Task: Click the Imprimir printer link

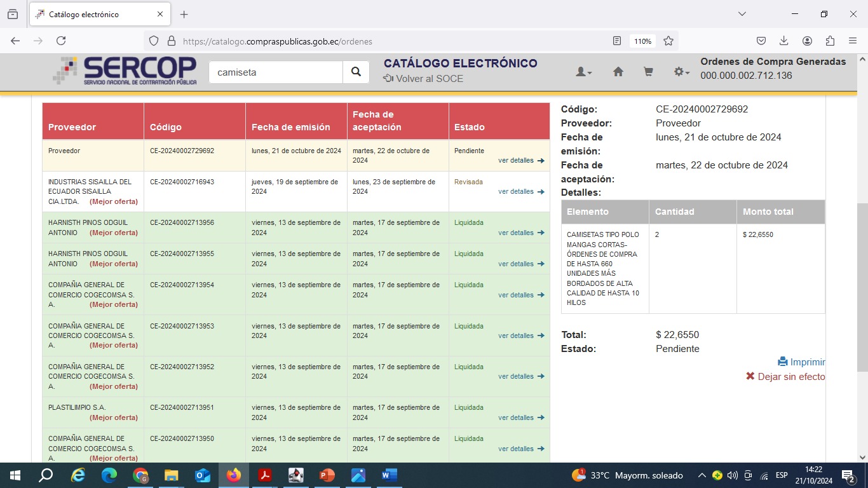Action: (x=801, y=362)
